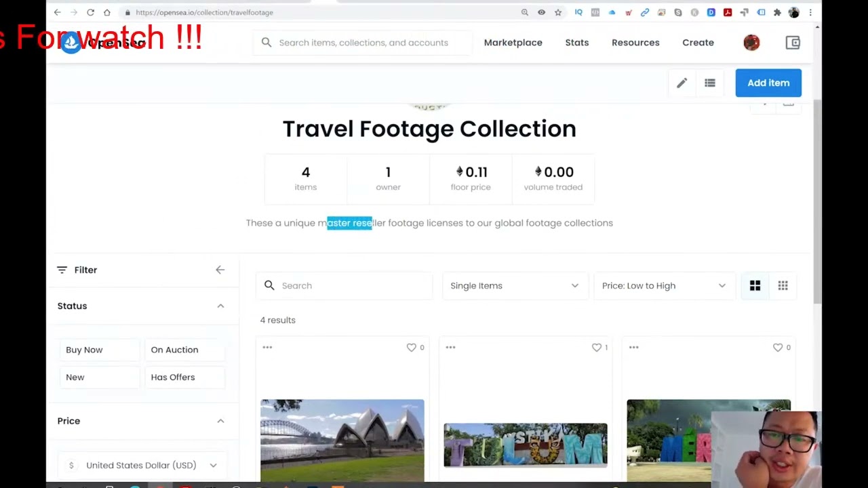Image resolution: width=868 pixels, height=488 pixels.
Task: Open the IQ browser extension
Action: click(x=578, y=12)
